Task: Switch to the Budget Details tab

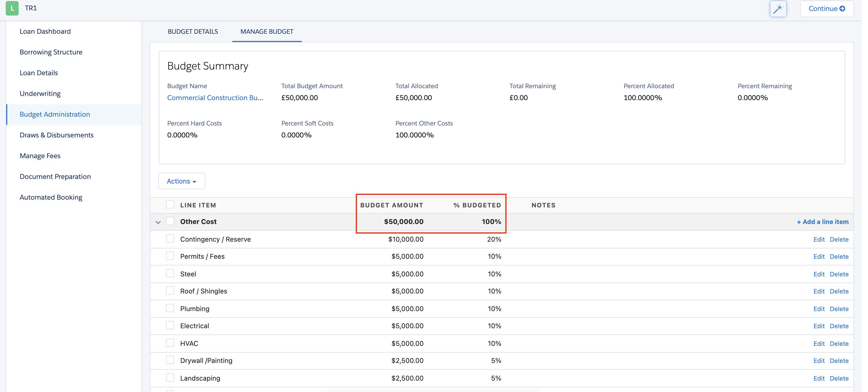Action: pos(193,31)
